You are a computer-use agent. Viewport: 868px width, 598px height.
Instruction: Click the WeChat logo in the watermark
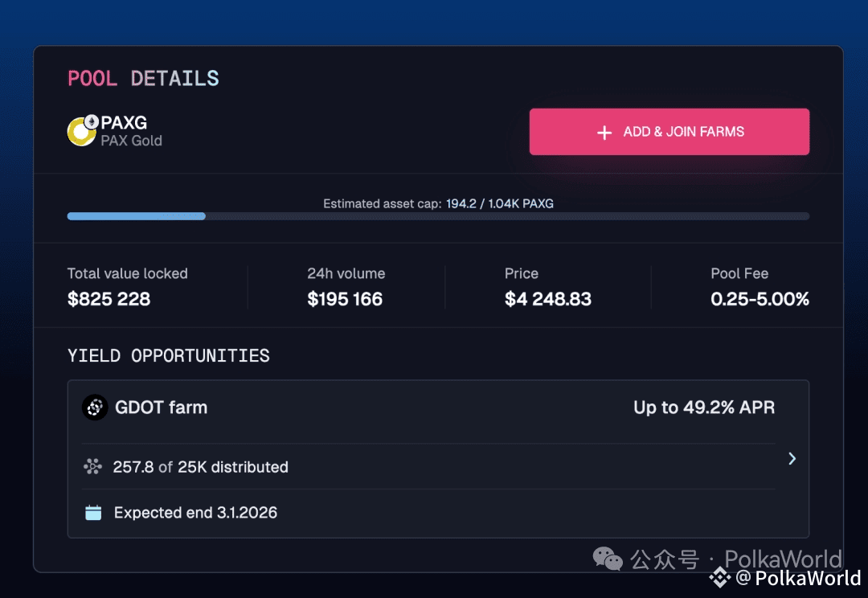coord(608,558)
